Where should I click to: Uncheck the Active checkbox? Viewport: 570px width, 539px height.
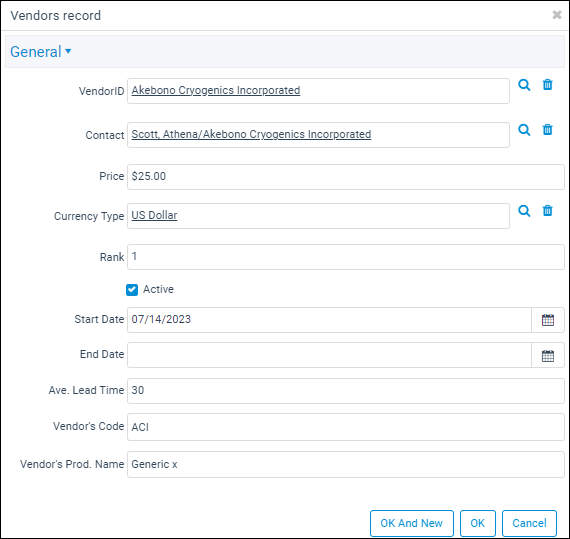coord(132,290)
